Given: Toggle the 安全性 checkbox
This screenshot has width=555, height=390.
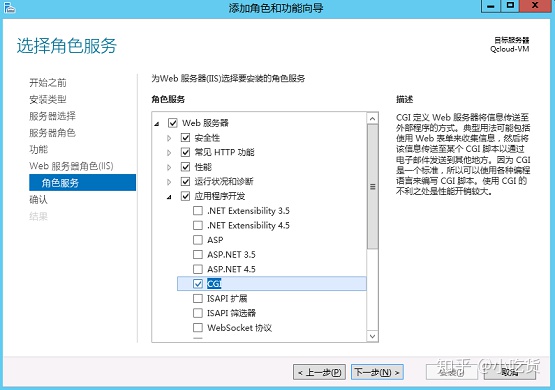Looking at the screenshot, I should click(x=185, y=137).
